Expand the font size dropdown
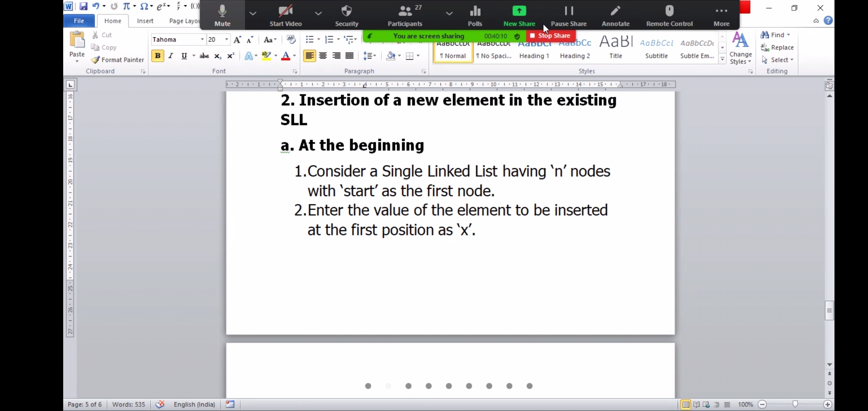Screen dimensions: 868x411 coord(227,40)
